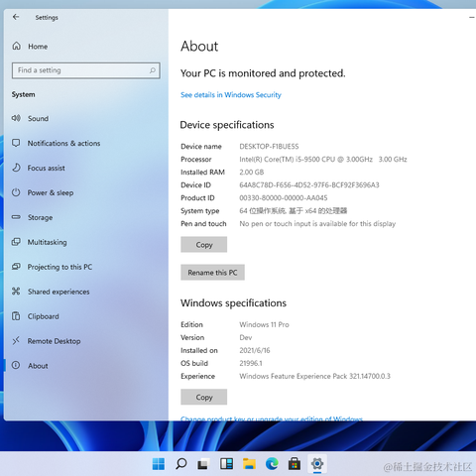The image size is (476, 476).
Task: Select the Dev version value
Action: tap(246, 337)
